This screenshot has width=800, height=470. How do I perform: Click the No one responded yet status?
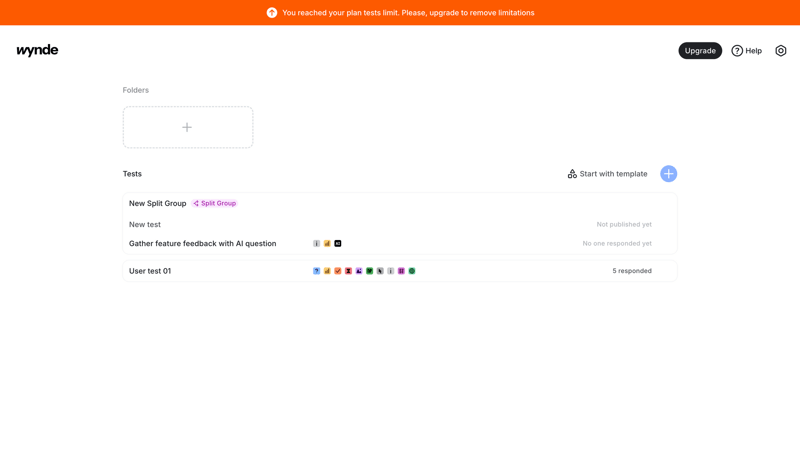(617, 243)
